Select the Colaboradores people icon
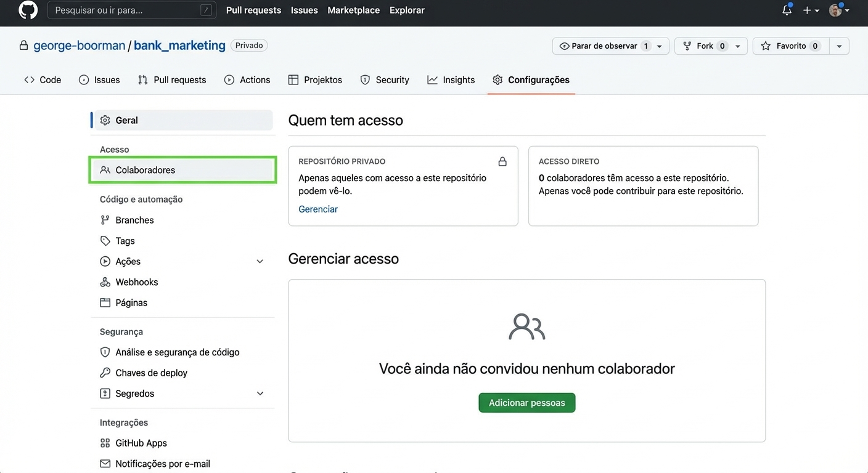Screen dimensions: 868x473 [105, 170]
